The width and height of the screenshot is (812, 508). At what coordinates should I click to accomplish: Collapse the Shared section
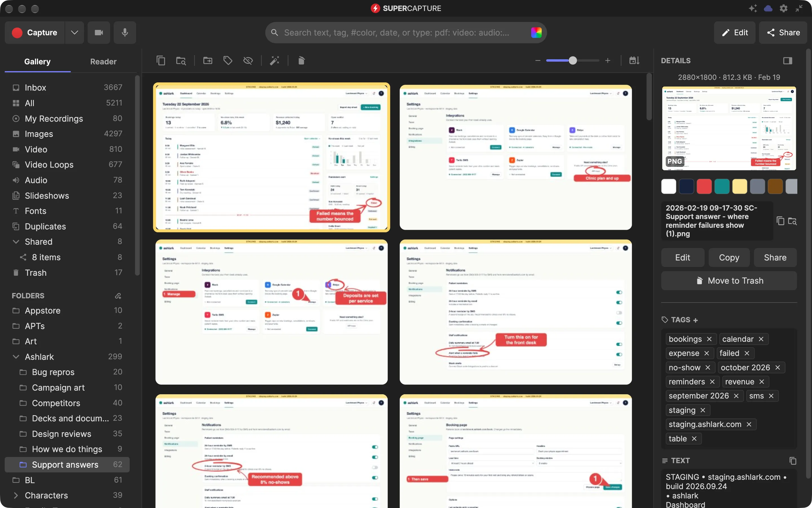(16, 242)
